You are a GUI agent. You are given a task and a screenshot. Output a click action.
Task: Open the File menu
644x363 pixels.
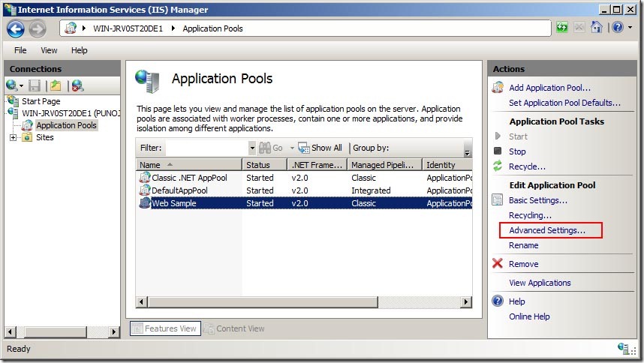pyautogui.click(x=20, y=50)
